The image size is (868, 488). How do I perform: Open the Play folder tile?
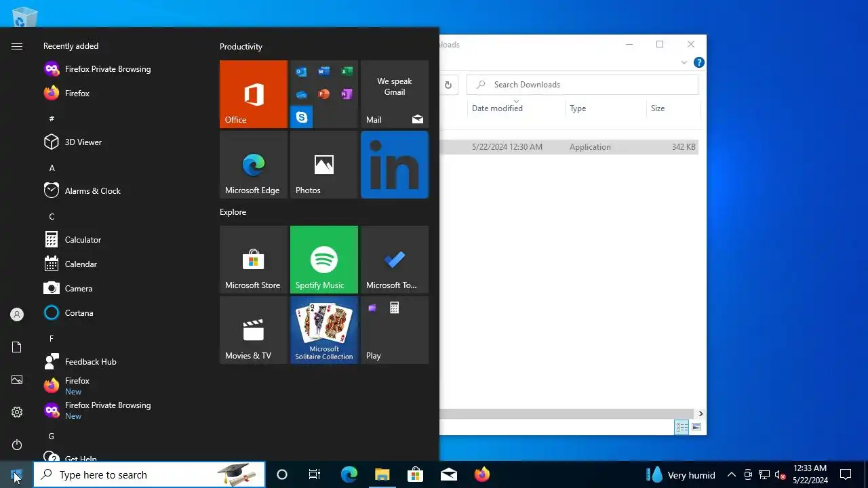coord(395,330)
